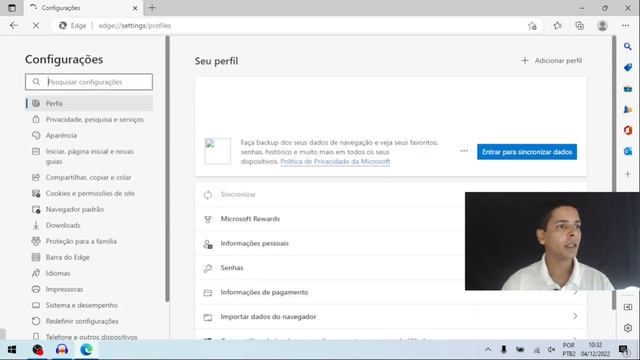Focus the Pesquisar configurações search box
This screenshot has height=360, width=640.
click(89, 82)
